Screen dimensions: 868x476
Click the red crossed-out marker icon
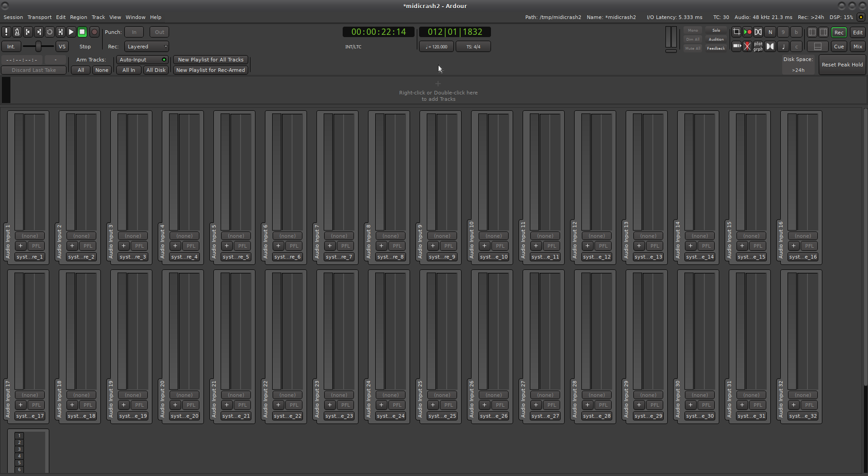(747, 47)
